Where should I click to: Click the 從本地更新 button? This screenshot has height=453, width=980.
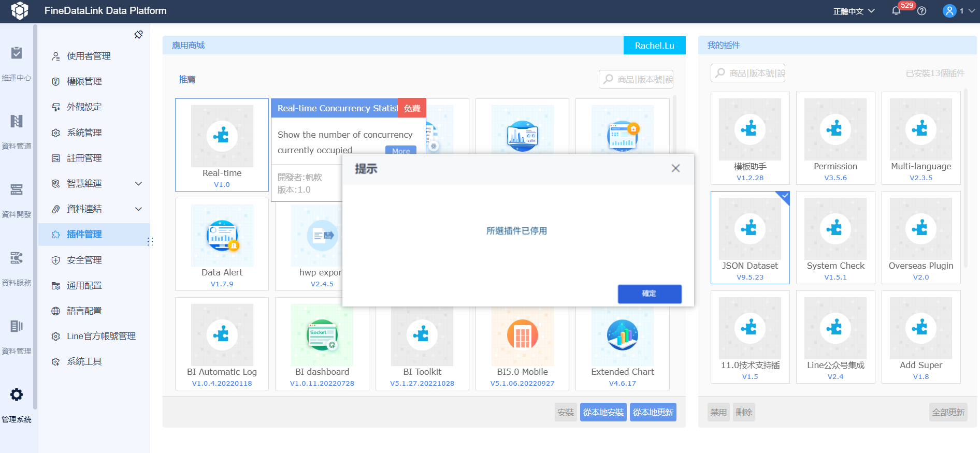(653, 412)
